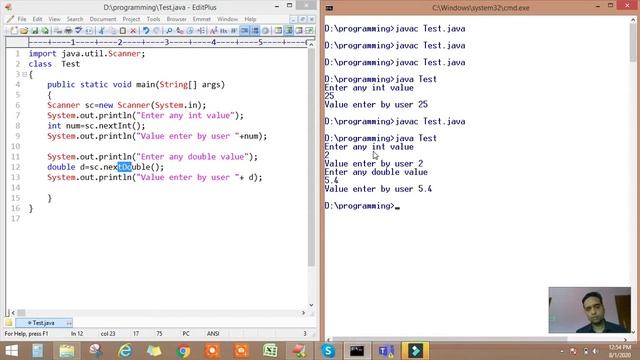Click the blue Undo arrow icon
640x360 pixels.
point(146,31)
